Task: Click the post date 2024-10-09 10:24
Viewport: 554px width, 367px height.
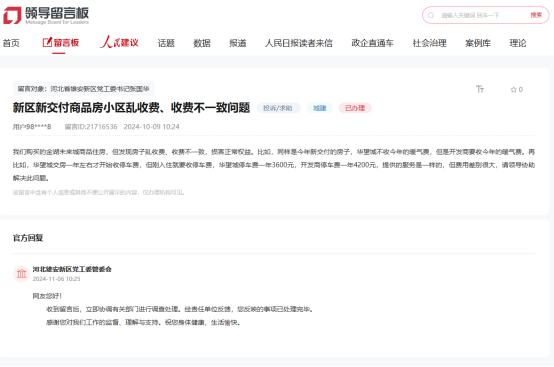Action: pos(152,126)
